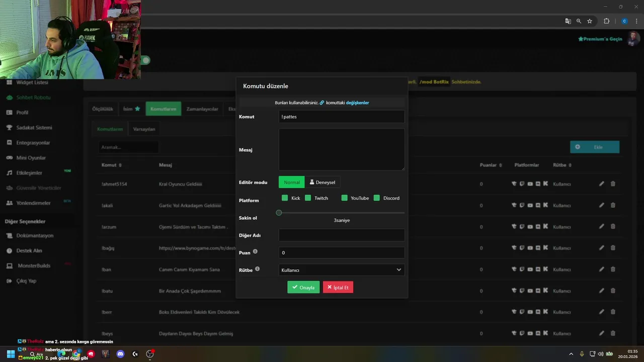Switch to Zamanlayıcılar tab
Screen dimensions: 644x362
coord(202,109)
